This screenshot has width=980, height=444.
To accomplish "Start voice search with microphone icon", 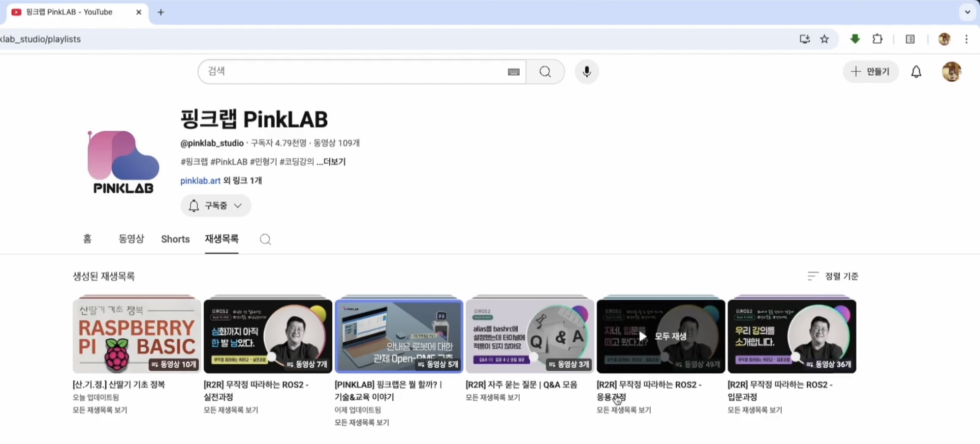I will pos(587,72).
